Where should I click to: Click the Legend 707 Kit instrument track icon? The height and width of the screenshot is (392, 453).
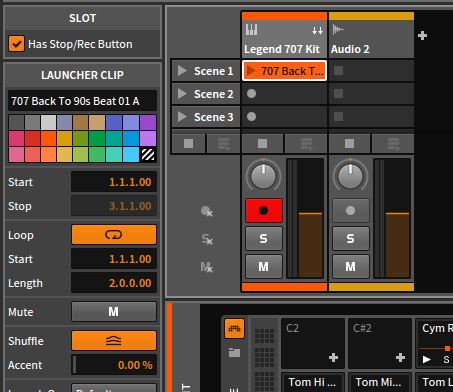point(251,30)
